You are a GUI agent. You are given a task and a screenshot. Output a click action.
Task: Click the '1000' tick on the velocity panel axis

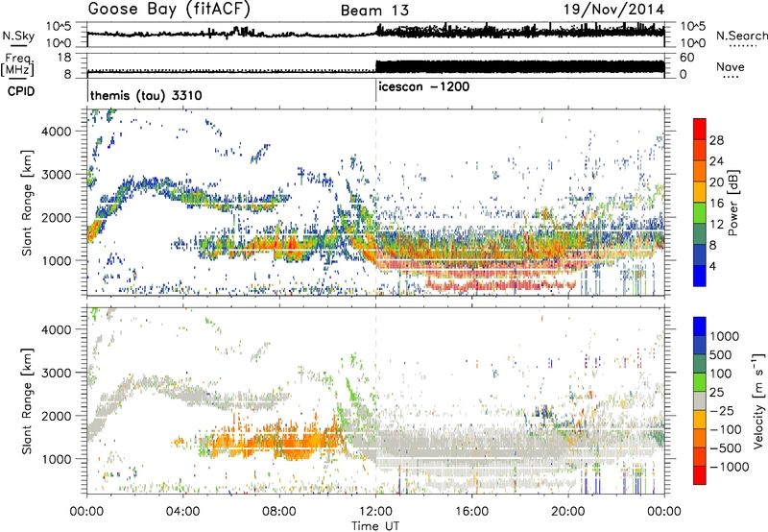56,459
